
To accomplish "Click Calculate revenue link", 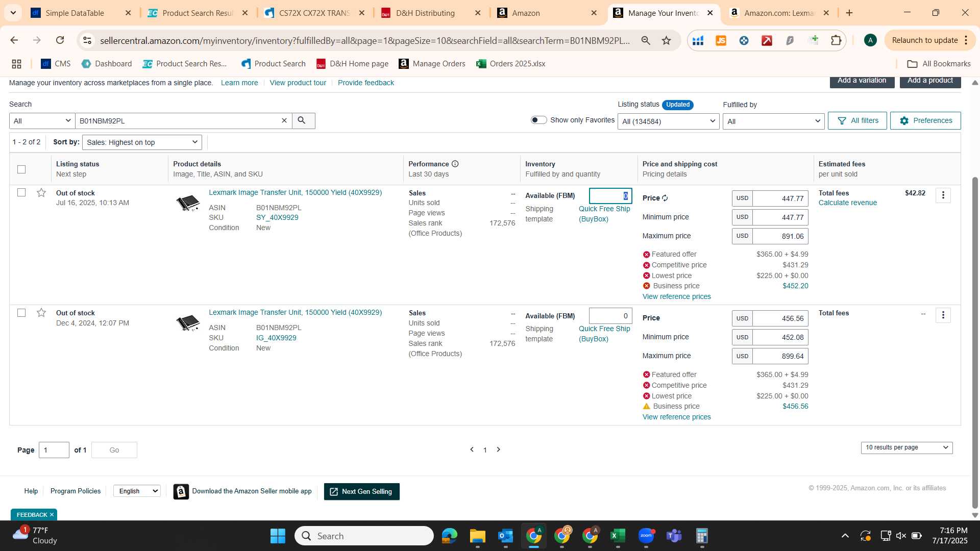I will [x=847, y=203].
